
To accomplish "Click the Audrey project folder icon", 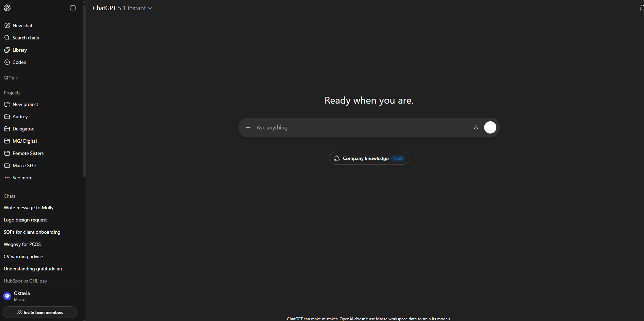I will 7,117.
